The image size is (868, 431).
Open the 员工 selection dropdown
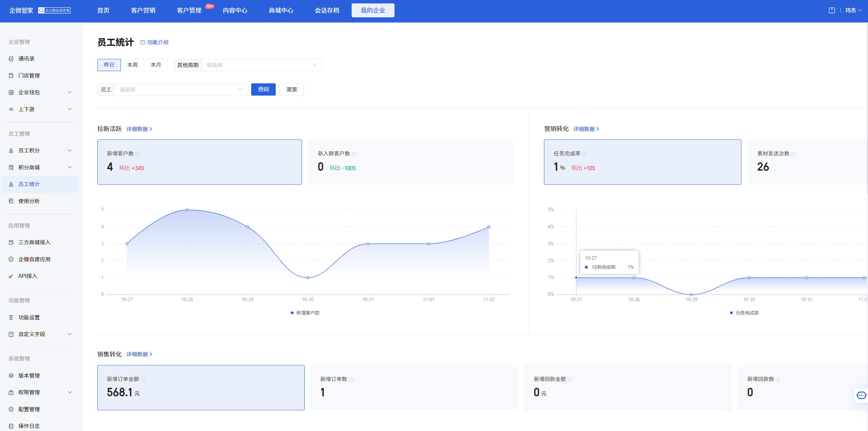pyautogui.click(x=181, y=89)
